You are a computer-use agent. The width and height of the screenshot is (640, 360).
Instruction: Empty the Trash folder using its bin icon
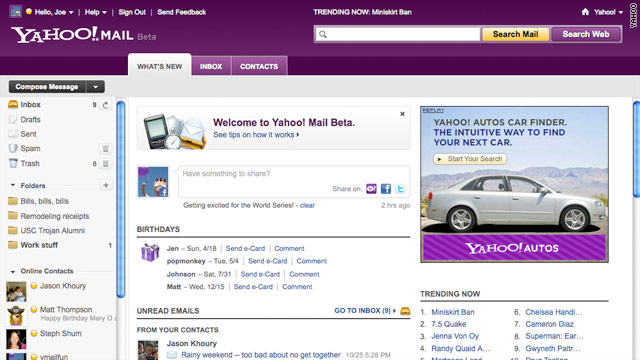coord(105,164)
